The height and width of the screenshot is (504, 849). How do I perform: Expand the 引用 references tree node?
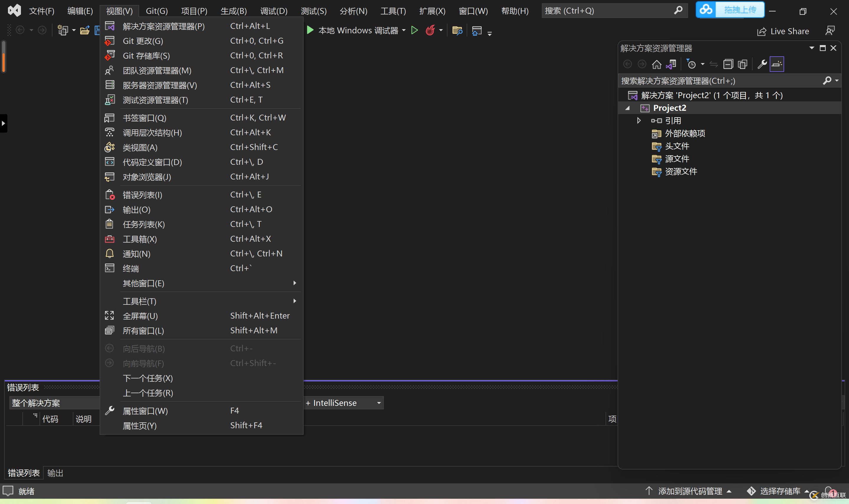[639, 121]
